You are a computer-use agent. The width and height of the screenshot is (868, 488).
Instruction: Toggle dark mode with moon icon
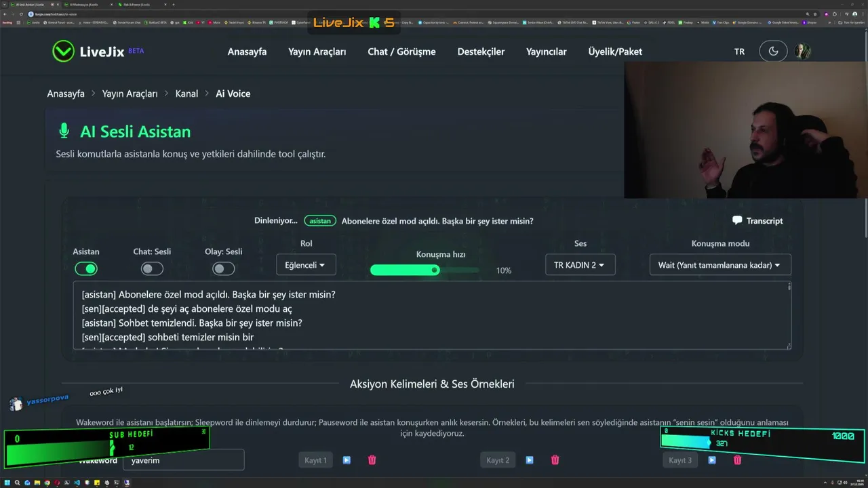click(773, 52)
